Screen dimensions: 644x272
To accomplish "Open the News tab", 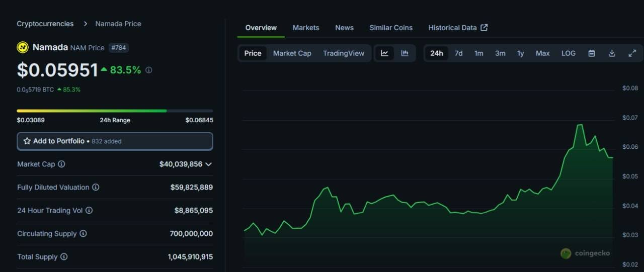I will 345,28.
